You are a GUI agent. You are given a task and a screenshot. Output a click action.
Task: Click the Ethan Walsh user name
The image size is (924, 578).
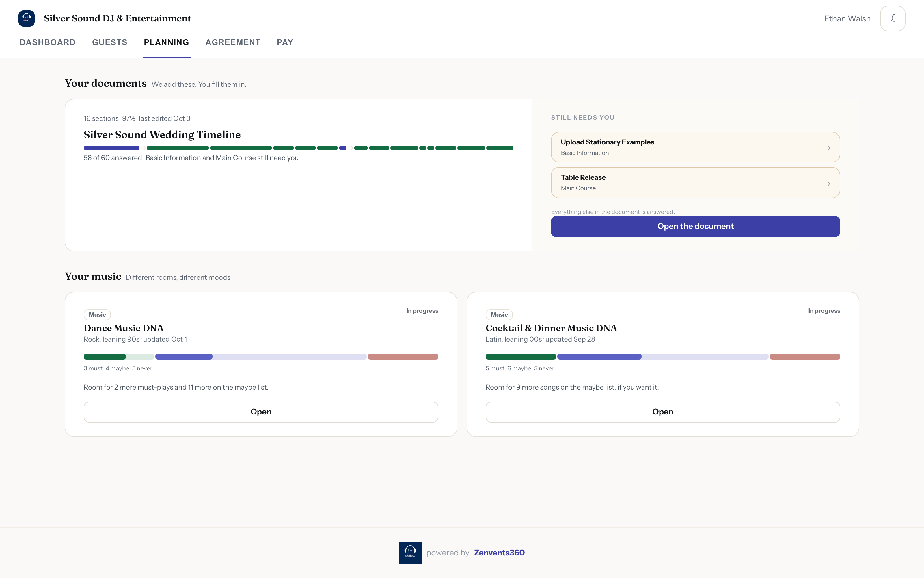[847, 19]
